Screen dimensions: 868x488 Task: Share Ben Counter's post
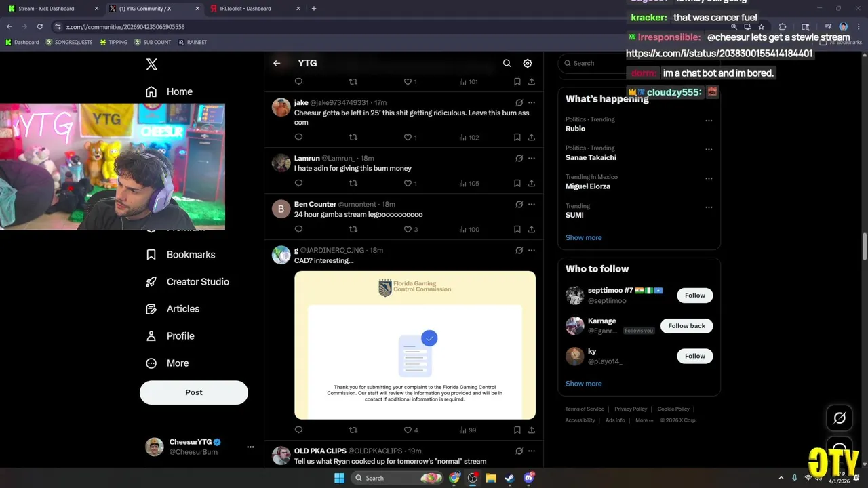click(x=532, y=229)
